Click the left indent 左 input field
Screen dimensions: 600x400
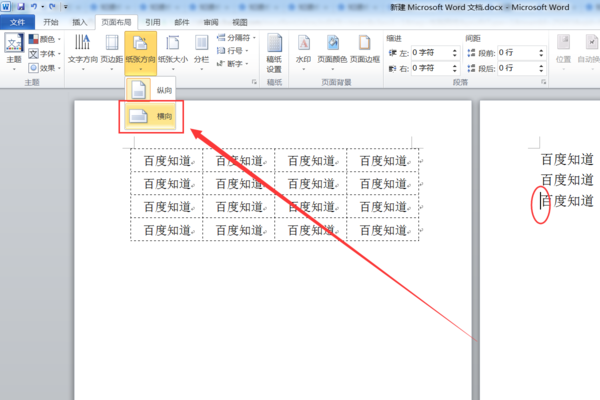tap(430, 53)
